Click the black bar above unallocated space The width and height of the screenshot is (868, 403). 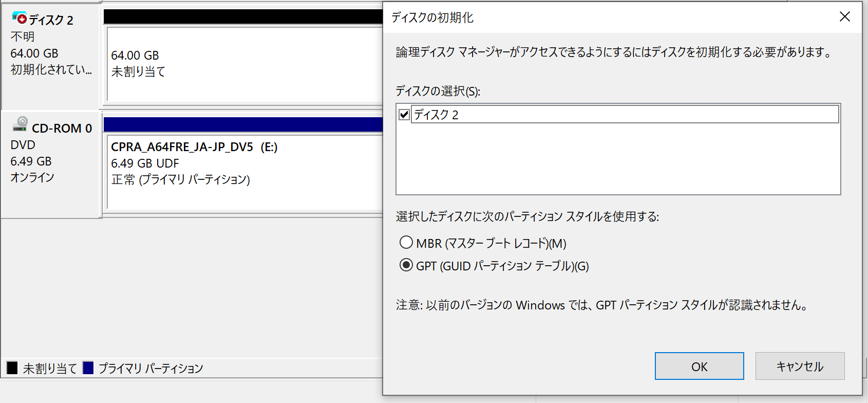coord(243,16)
